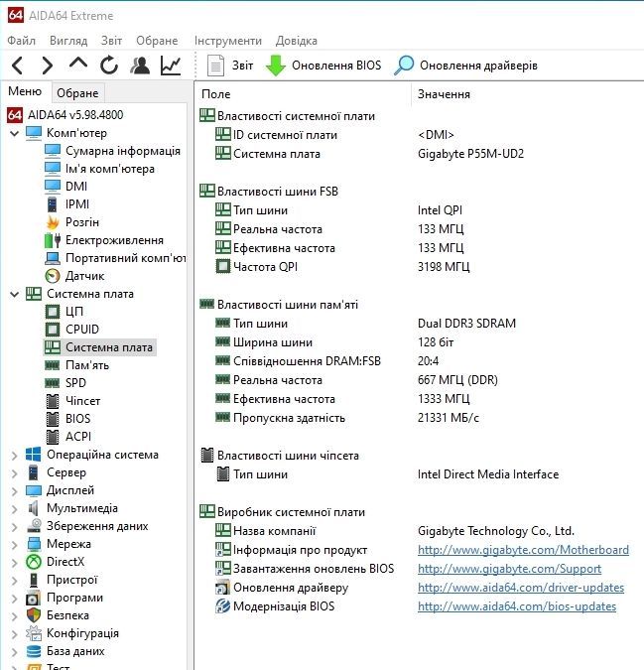Select the Gigabyte P55M-UD2 value
Image resolution: width=644 pixels, height=670 pixels.
coord(470,154)
